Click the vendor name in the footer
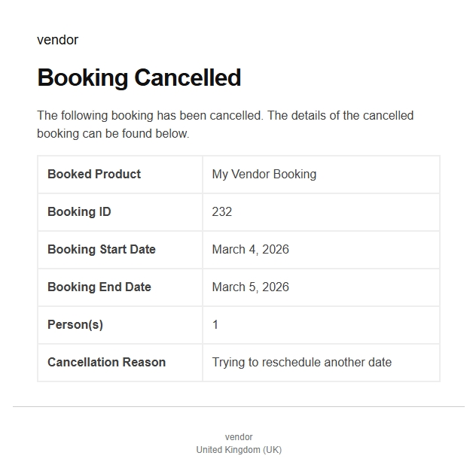This screenshot has width=476, height=474. tap(239, 437)
